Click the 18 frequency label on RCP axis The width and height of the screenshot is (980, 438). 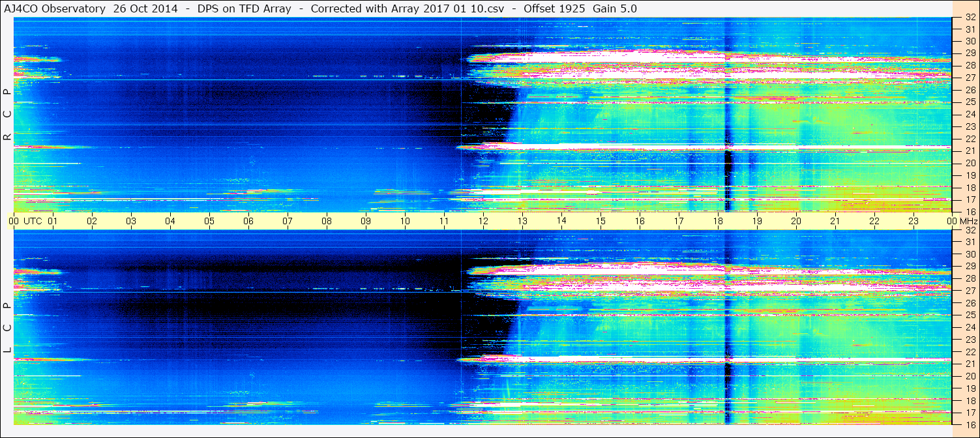[x=970, y=188]
